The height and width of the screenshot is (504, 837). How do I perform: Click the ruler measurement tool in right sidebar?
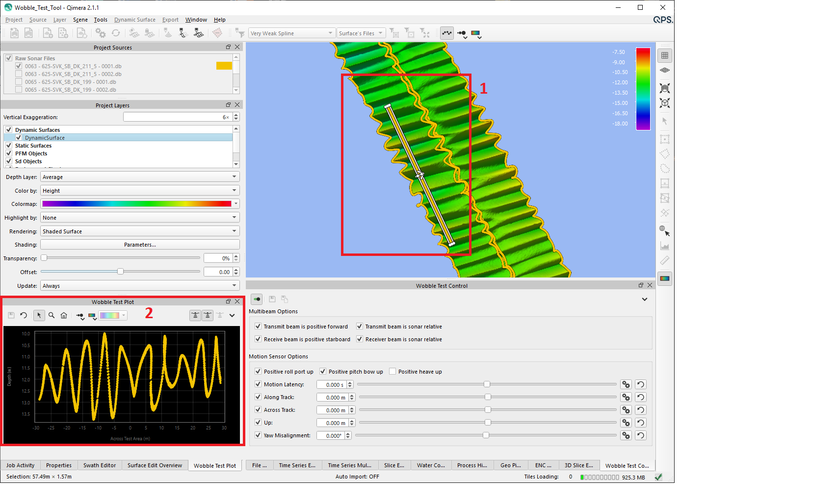665,260
